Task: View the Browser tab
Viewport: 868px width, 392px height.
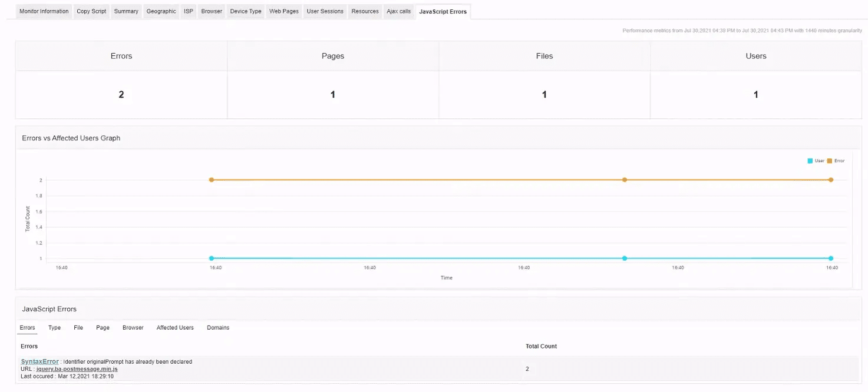Action: (x=211, y=11)
